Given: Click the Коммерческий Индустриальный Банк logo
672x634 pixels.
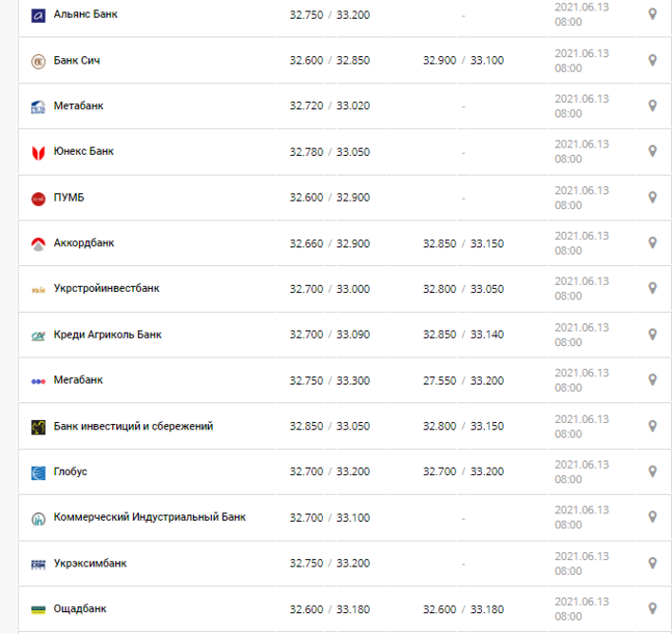Looking at the screenshot, I should 38,519.
